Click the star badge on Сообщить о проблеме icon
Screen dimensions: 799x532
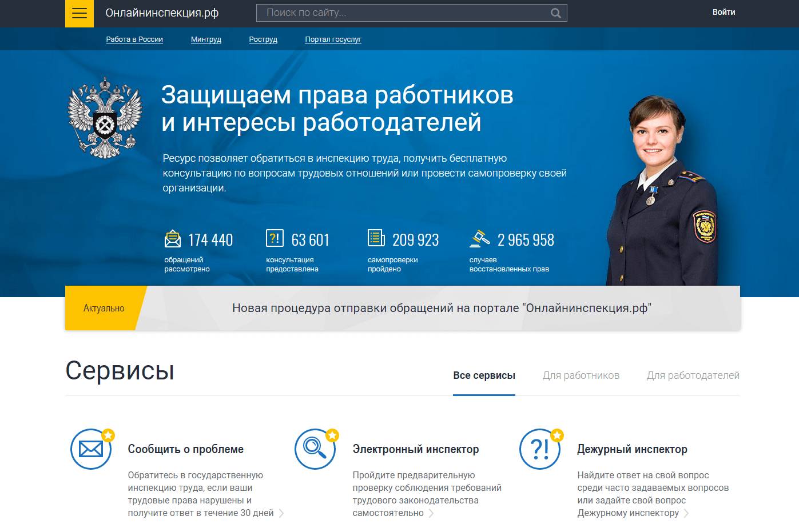click(x=108, y=435)
